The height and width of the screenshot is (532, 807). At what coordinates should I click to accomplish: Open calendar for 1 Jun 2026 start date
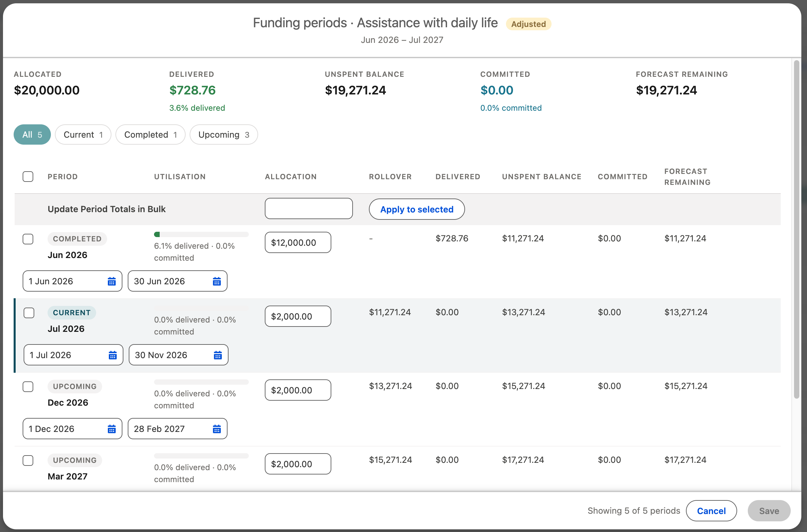[x=112, y=281]
